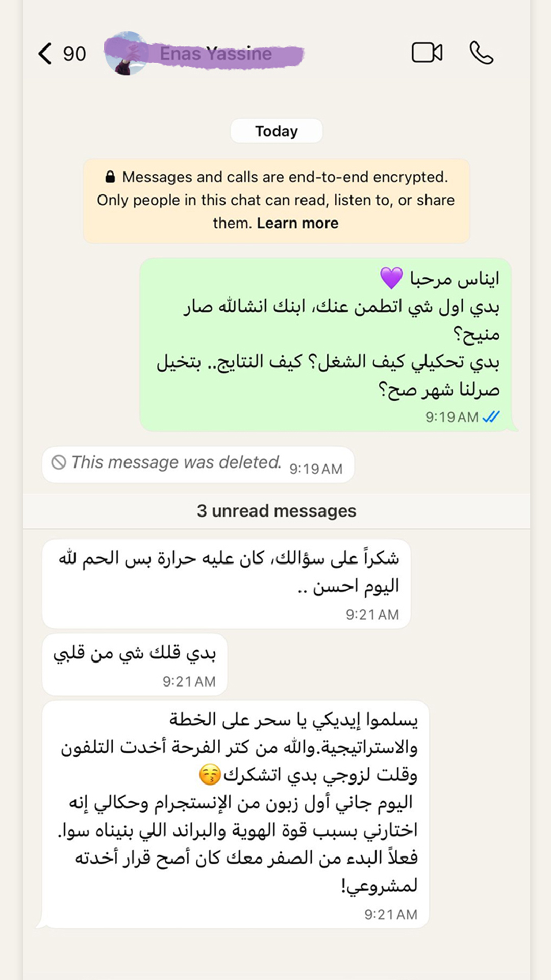Start a voice call

[481, 53]
